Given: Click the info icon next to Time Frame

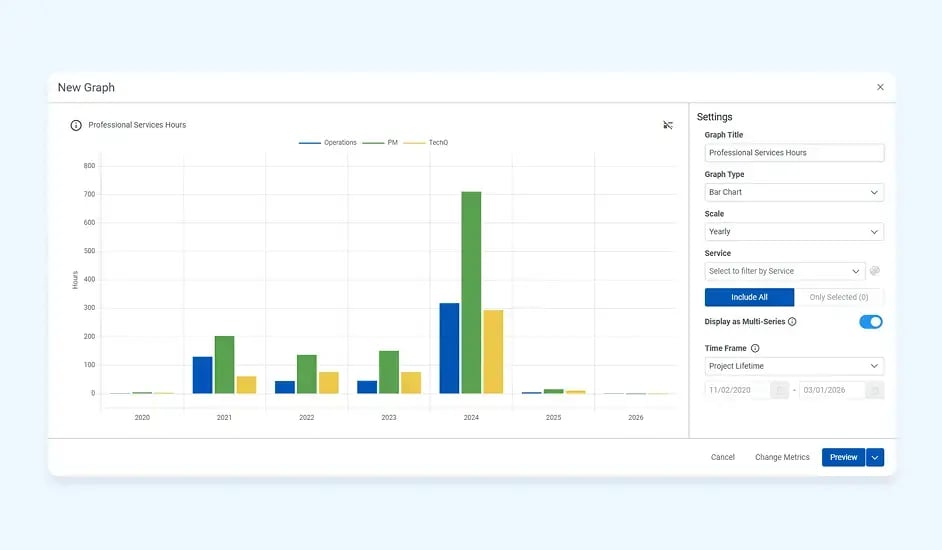Looking at the screenshot, I should coord(755,348).
